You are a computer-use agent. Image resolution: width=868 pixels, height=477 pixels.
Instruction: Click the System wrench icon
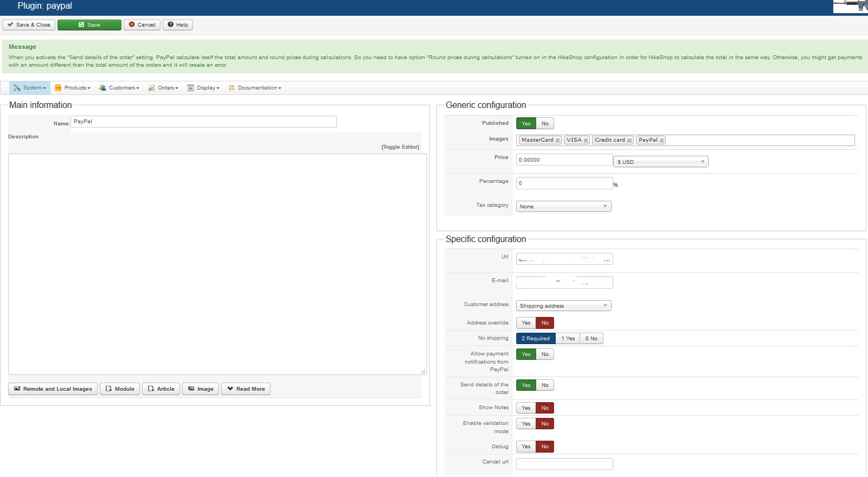click(17, 88)
